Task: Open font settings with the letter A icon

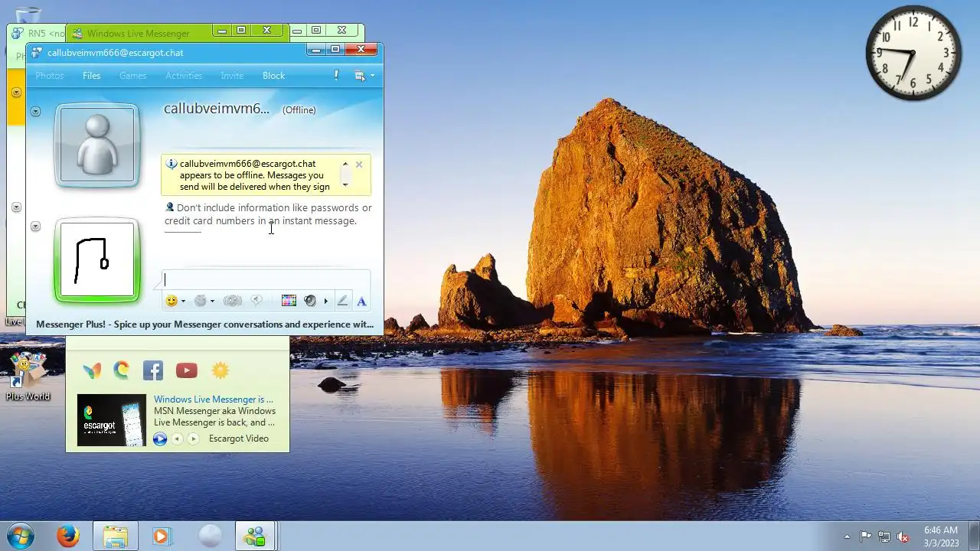Action: point(361,301)
